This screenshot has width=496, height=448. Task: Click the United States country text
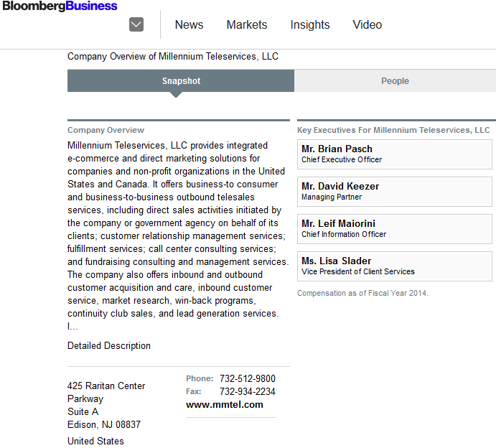click(x=95, y=441)
